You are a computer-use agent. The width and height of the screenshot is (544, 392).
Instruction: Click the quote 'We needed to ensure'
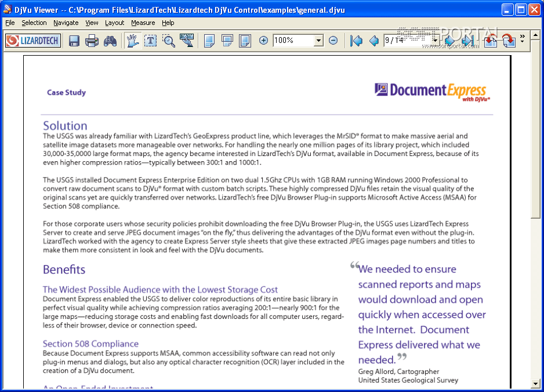[407, 269]
